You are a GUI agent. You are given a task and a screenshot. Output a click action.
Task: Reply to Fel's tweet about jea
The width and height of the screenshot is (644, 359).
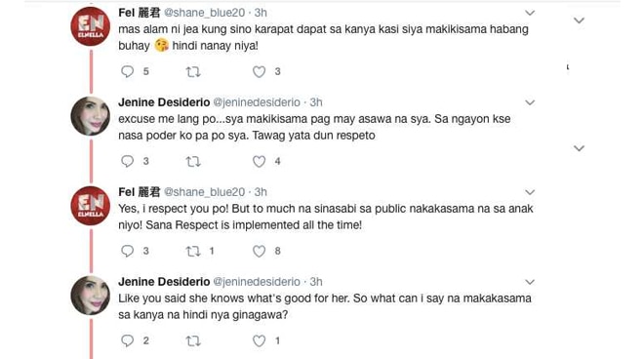[127, 71]
